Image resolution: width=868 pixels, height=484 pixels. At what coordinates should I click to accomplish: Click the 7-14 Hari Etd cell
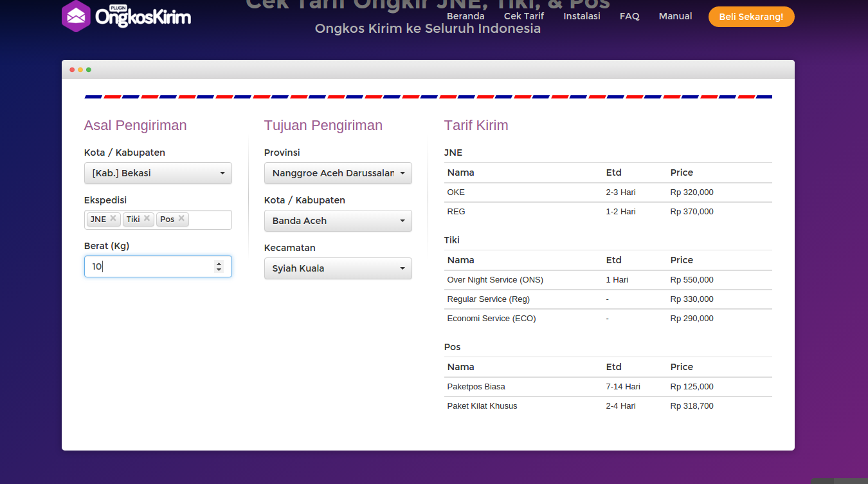coord(623,387)
